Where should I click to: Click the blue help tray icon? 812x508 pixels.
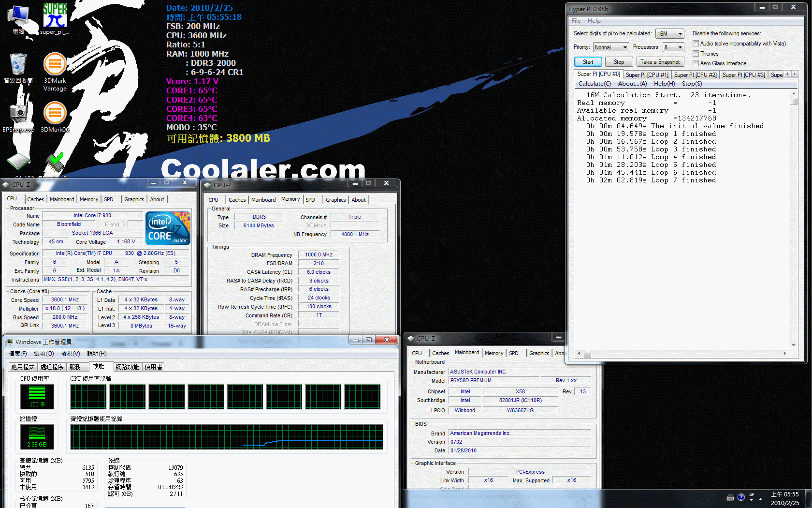(741, 497)
